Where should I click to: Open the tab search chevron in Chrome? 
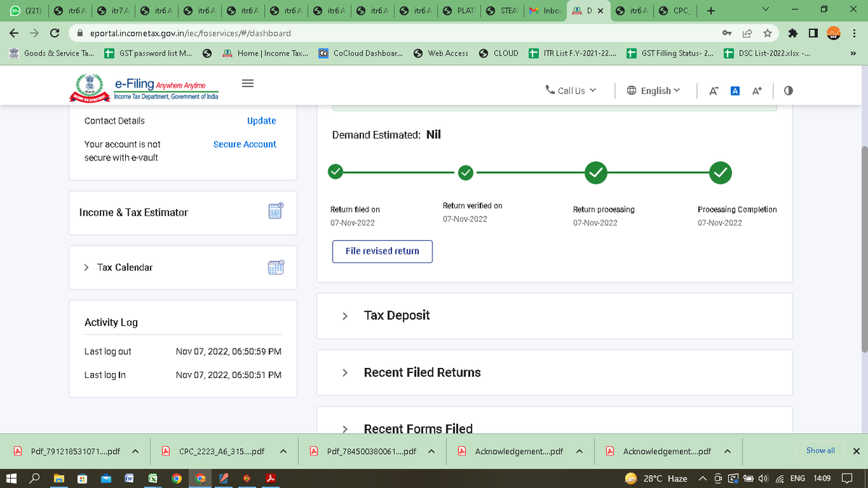point(766,10)
